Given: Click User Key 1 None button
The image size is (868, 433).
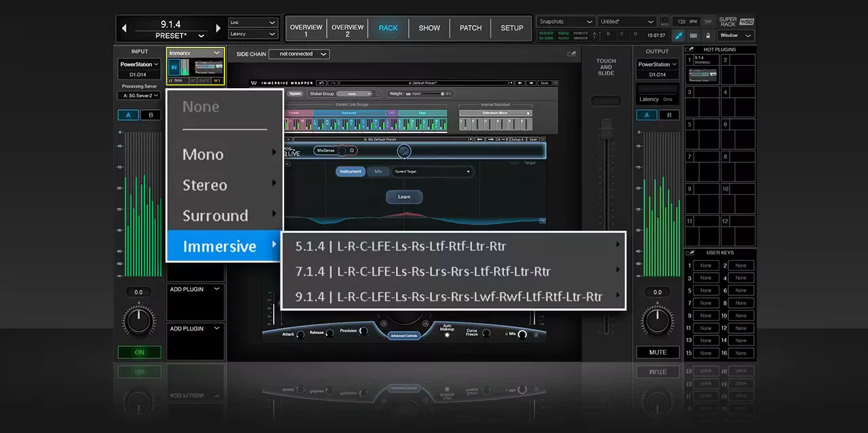Looking at the screenshot, I should [706, 265].
